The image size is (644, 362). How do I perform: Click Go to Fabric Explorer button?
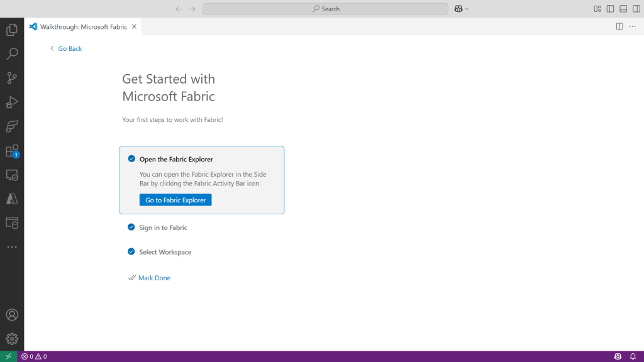pos(175,200)
